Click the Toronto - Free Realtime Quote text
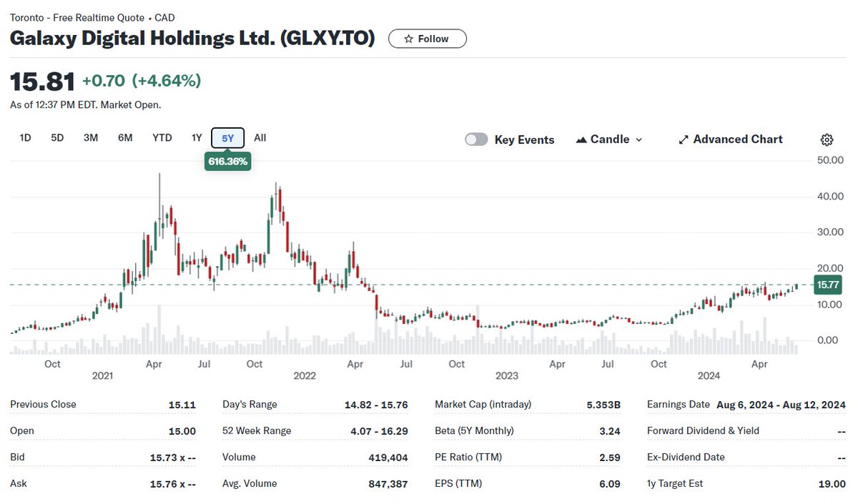The image size is (858, 504). click(x=77, y=17)
